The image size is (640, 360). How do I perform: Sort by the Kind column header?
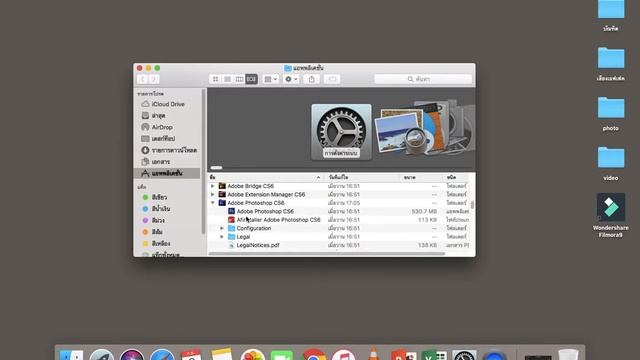click(457, 177)
